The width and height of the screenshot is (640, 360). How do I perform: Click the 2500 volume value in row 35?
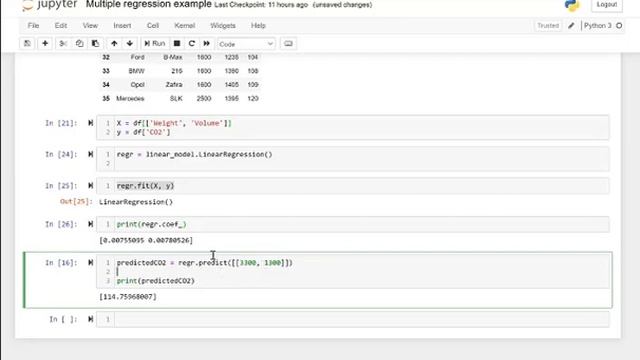click(x=204, y=98)
